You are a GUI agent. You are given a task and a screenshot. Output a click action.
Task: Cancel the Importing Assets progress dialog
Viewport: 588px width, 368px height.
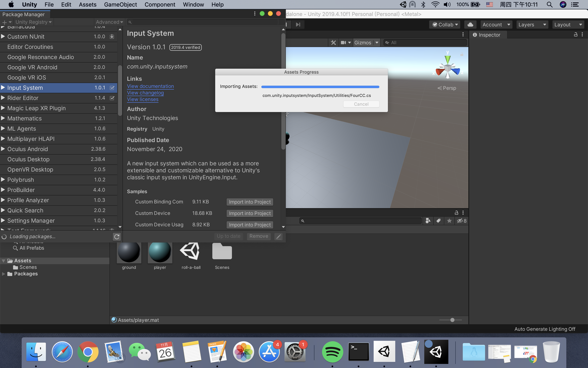[x=361, y=104]
